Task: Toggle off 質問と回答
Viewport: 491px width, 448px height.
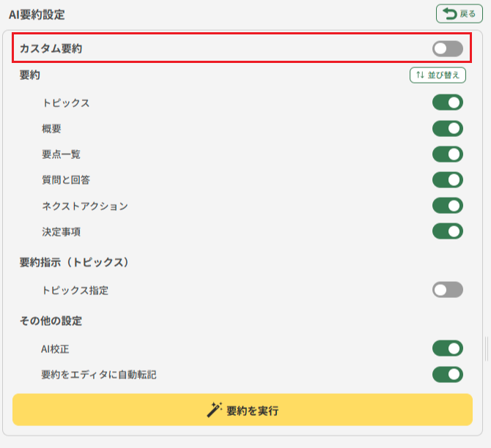Action: tap(447, 180)
